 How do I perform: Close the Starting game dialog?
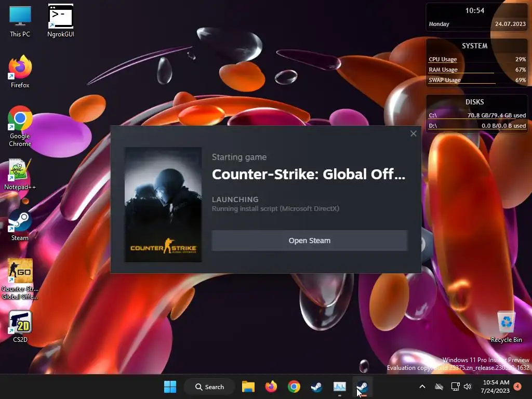pyautogui.click(x=413, y=134)
